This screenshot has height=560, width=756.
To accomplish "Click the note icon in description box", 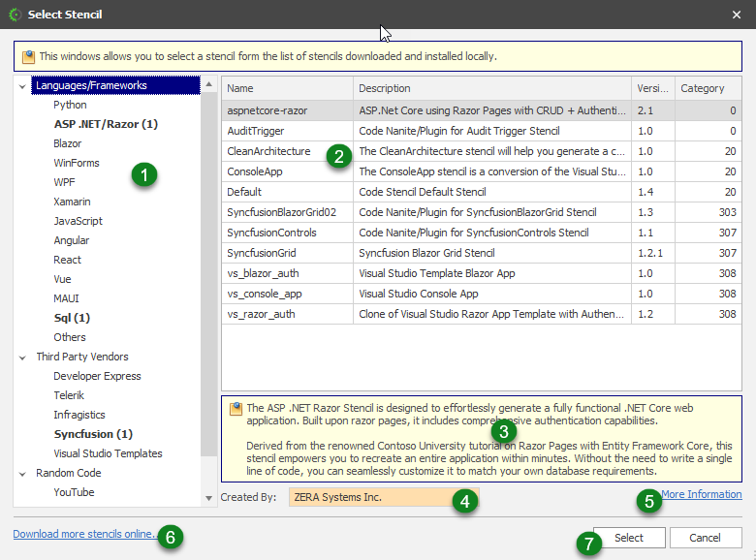I will coord(236,409).
